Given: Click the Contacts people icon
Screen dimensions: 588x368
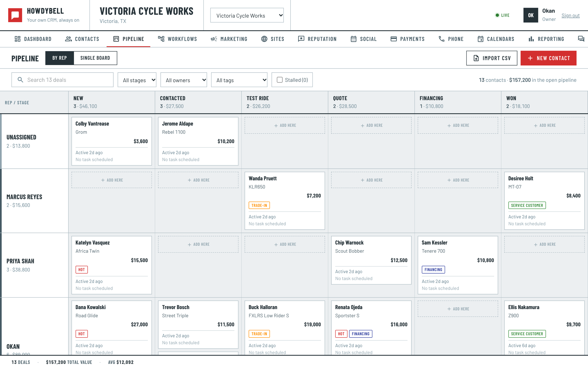Looking at the screenshot, I should pos(68,39).
